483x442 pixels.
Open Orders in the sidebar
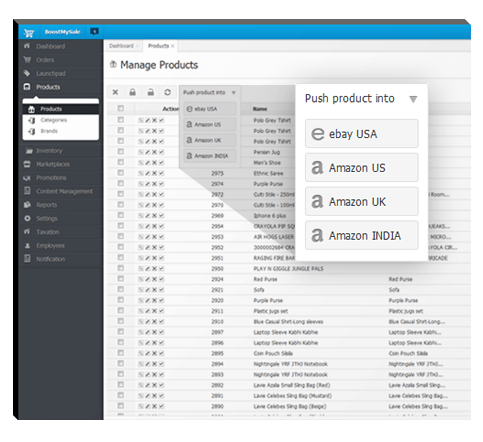click(45, 60)
